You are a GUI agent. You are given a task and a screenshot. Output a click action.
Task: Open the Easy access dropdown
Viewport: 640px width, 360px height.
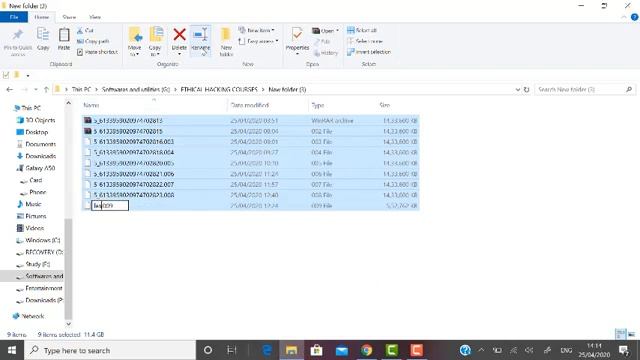pyautogui.click(x=258, y=41)
